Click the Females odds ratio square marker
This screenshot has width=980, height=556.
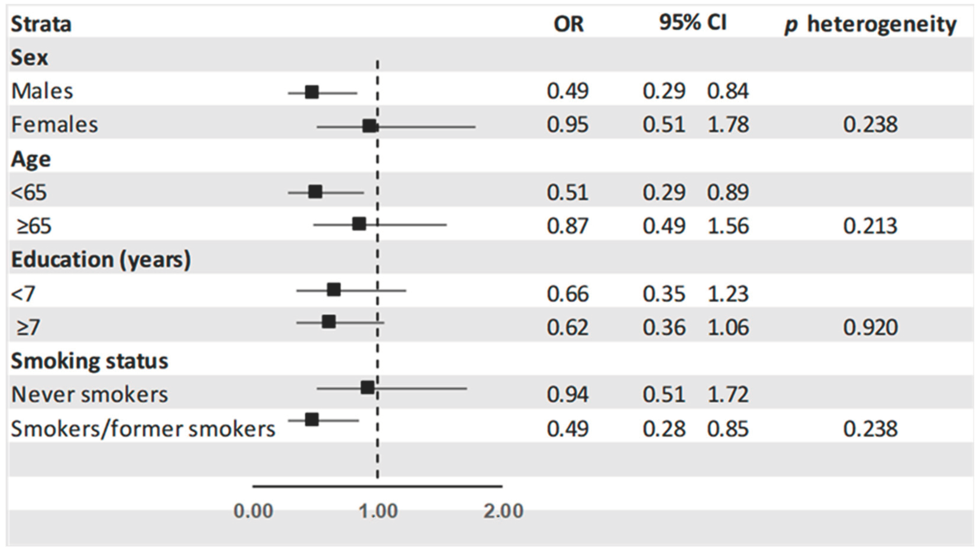[x=369, y=126]
